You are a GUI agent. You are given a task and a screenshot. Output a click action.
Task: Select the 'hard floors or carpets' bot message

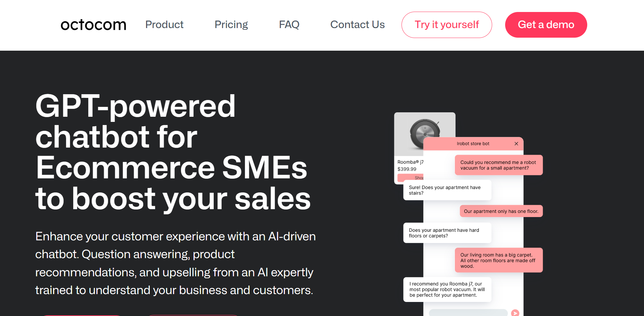pyautogui.click(x=447, y=233)
